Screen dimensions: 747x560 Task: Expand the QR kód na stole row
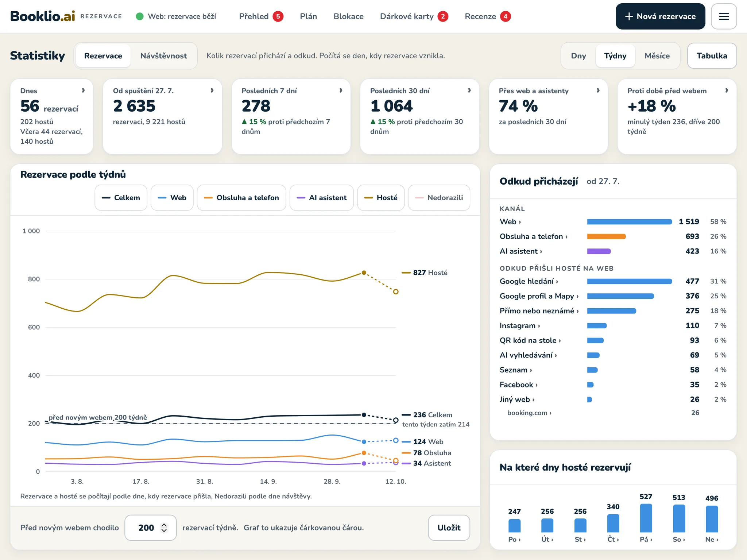click(x=613, y=340)
